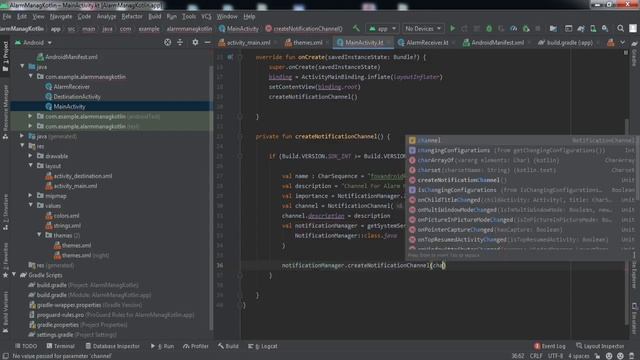
Task: Open the Navigate menu
Action: 61,16
